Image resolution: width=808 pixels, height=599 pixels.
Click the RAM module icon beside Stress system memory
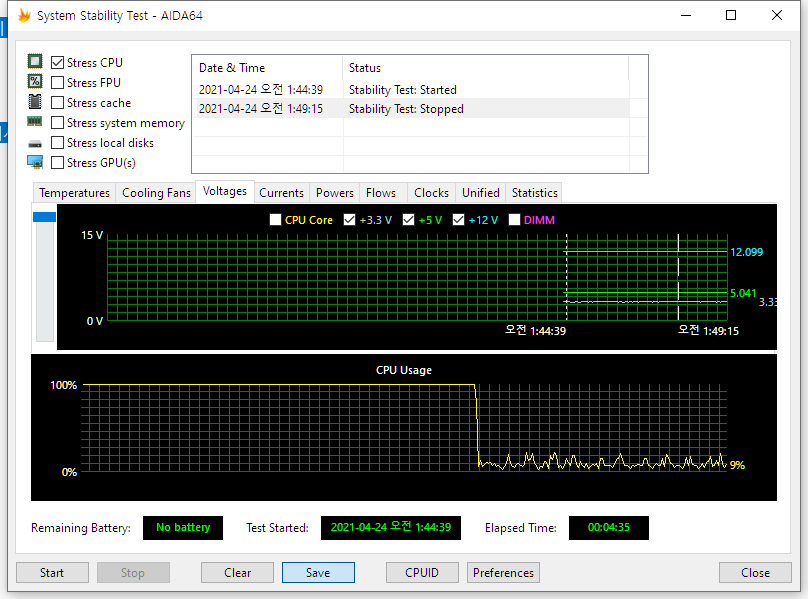[x=35, y=122]
